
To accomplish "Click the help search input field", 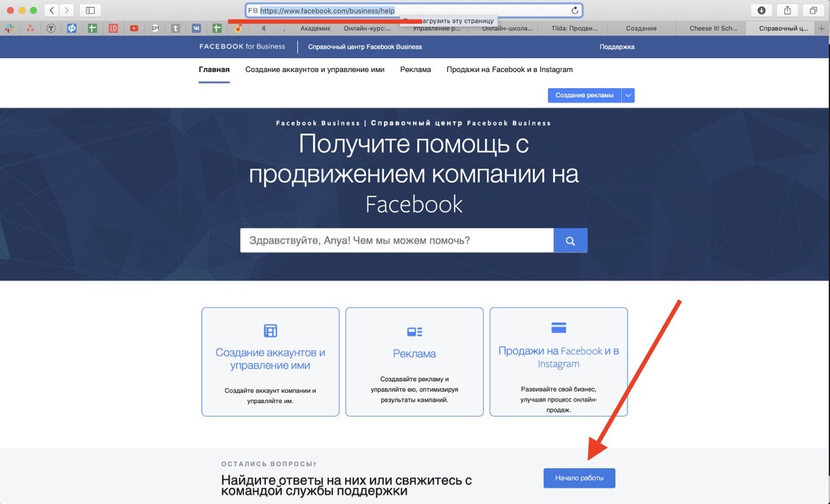I will click(396, 240).
